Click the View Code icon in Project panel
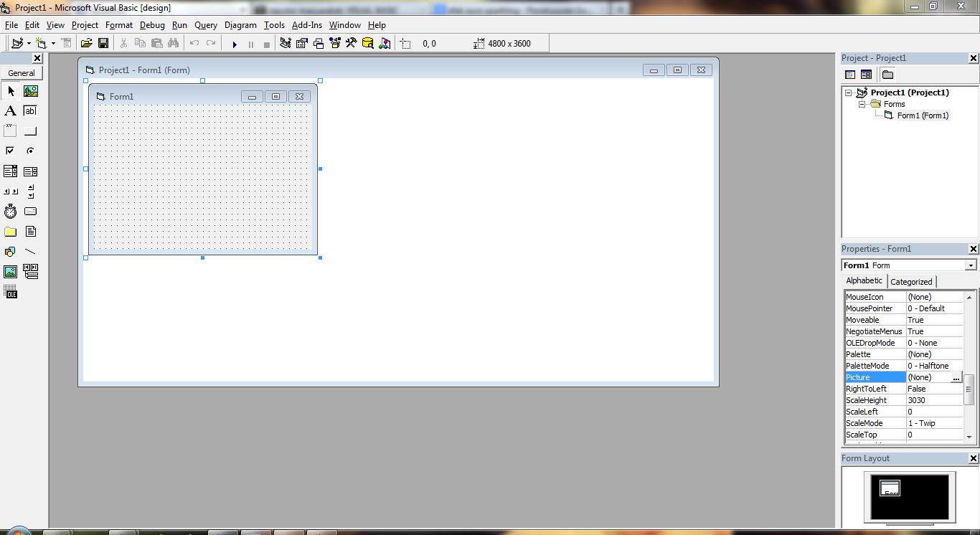Viewport: 980px width, 535px height. (850, 75)
